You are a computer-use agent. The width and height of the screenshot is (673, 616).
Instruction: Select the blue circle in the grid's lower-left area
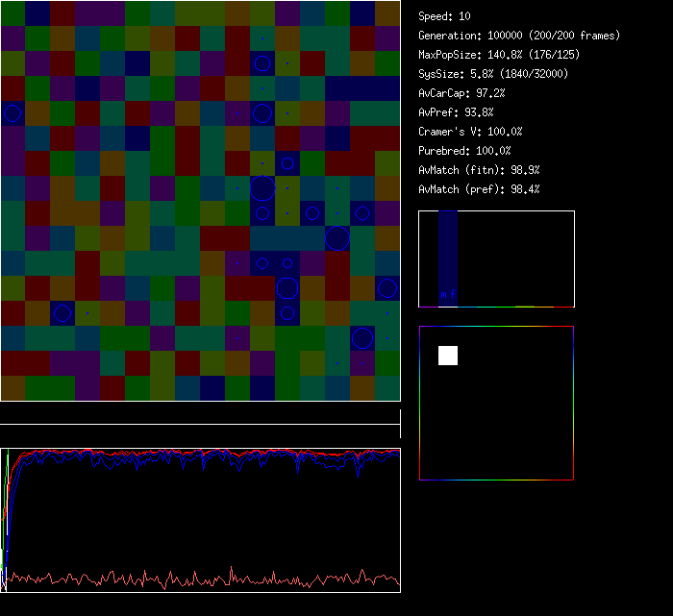(x=62, y=313)
